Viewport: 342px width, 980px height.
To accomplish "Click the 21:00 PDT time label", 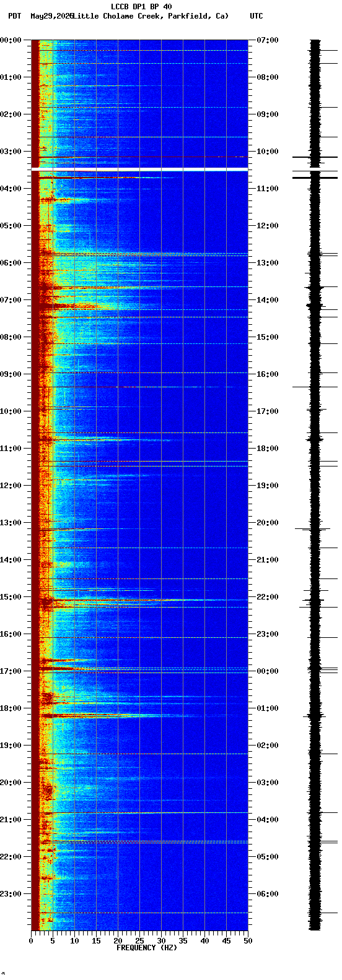I will tap(11, 820).
